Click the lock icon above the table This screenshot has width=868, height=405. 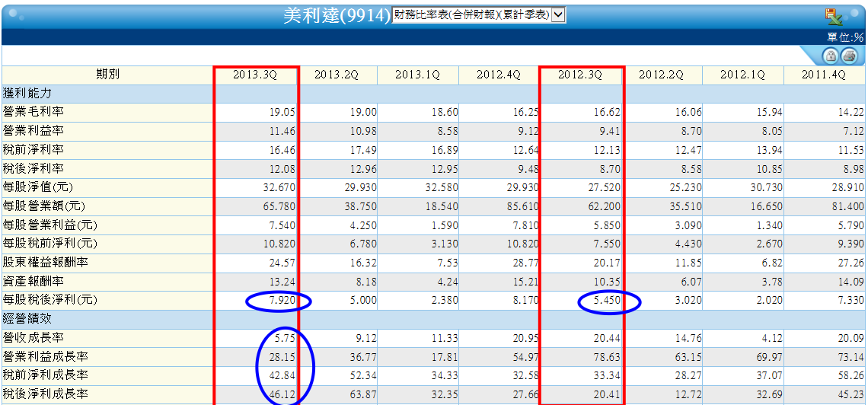[x=830, y=56]
